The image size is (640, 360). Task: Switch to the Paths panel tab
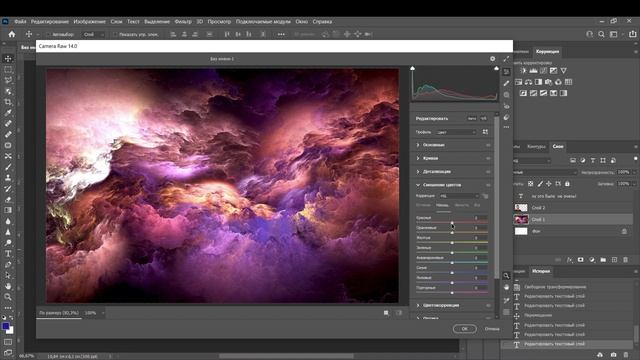tap(536, 147)
